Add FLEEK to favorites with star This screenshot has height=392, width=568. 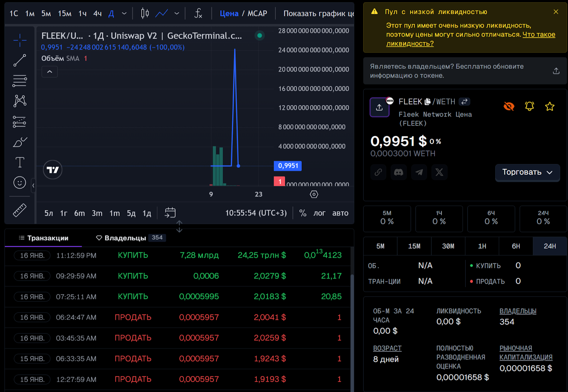tap(550, 106)
